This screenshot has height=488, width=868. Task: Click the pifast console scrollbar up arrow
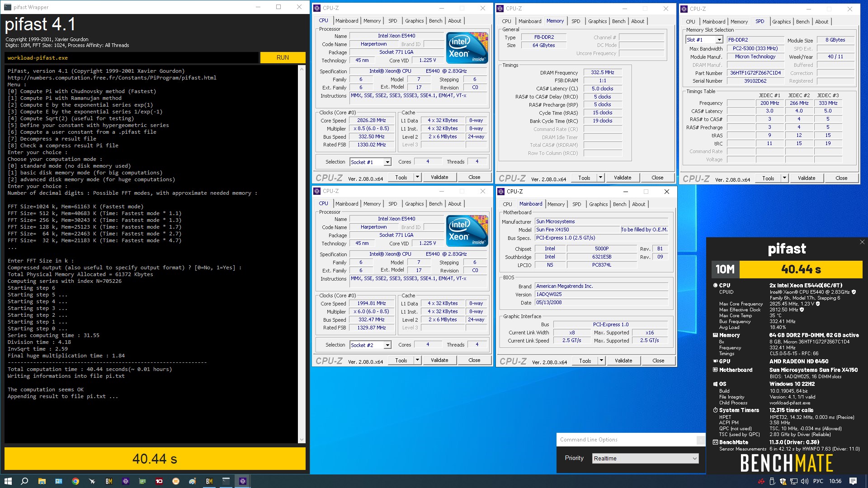point(302,69)
